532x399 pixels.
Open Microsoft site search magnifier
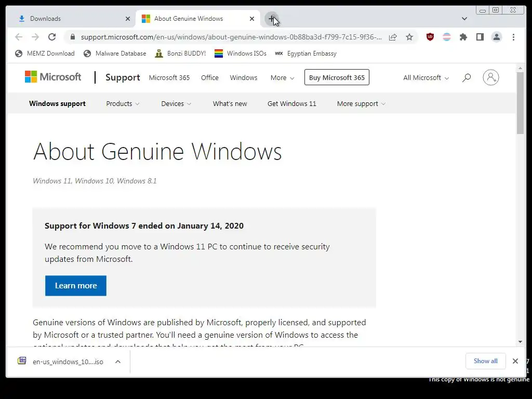click(x=467, y=78)
